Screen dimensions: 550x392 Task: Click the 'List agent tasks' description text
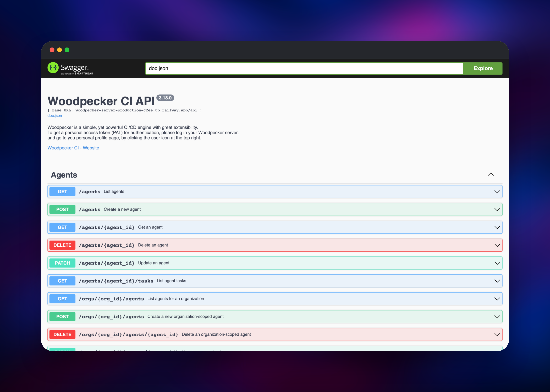pos(171,281)
